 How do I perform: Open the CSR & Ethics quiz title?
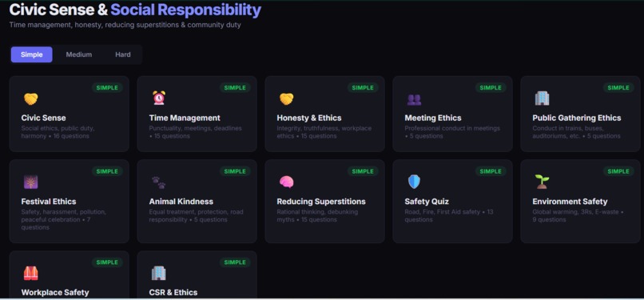(x=173, y=293)
